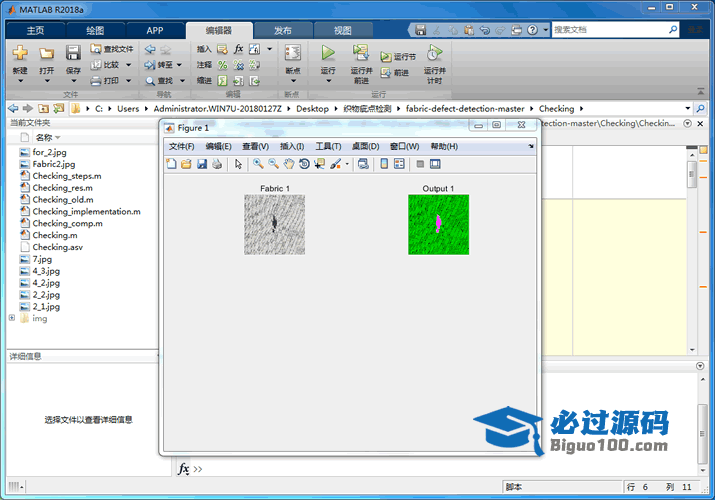Open the 新建 (New) dropdown arrow
Image resolution: width=715 pixels, height=500 pixels.
point(20,81)
